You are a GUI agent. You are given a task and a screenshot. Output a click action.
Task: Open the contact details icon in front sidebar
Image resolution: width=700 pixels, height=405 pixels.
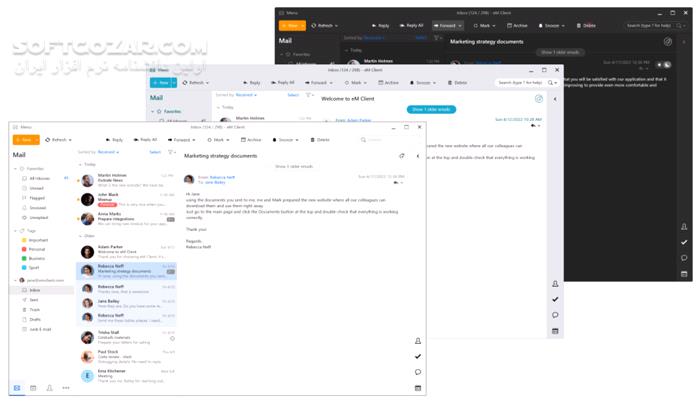[x=418, y=341]
